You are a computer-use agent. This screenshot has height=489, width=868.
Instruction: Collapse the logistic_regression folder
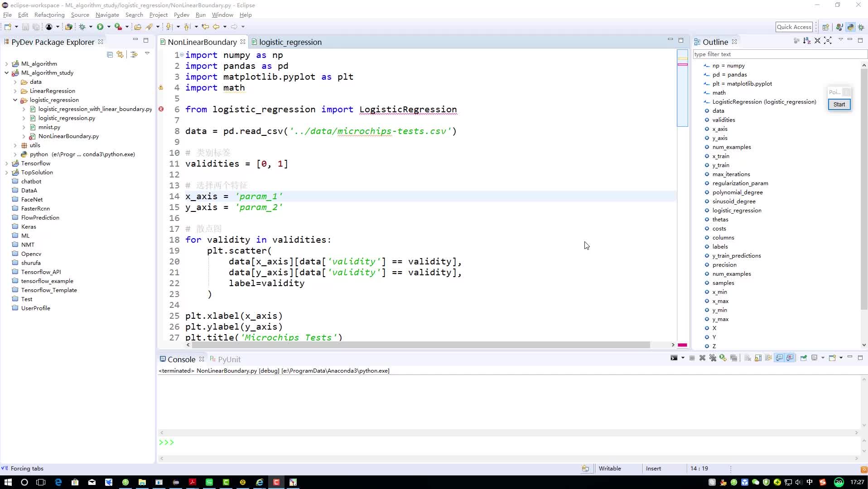(x=15, y=100)
